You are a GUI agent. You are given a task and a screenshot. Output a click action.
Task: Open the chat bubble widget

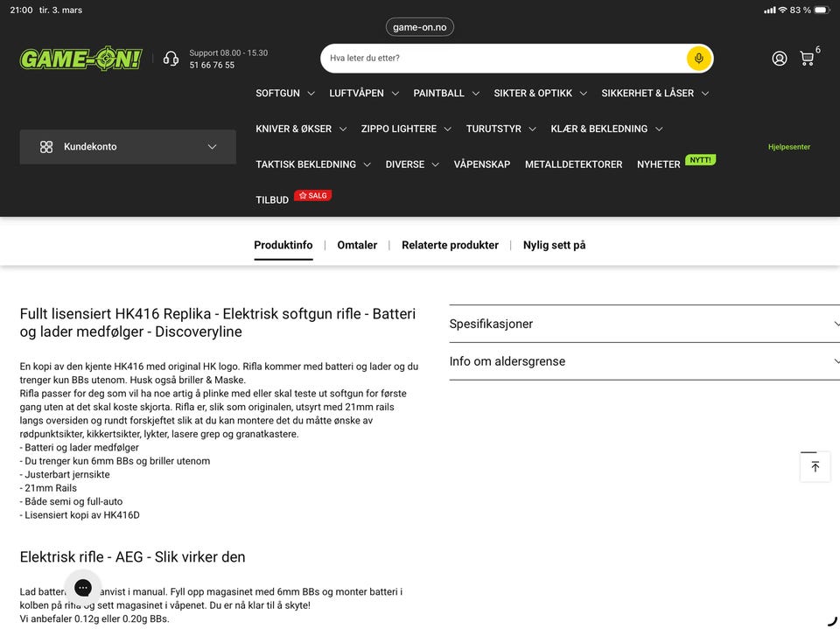[x=83, y=588]
